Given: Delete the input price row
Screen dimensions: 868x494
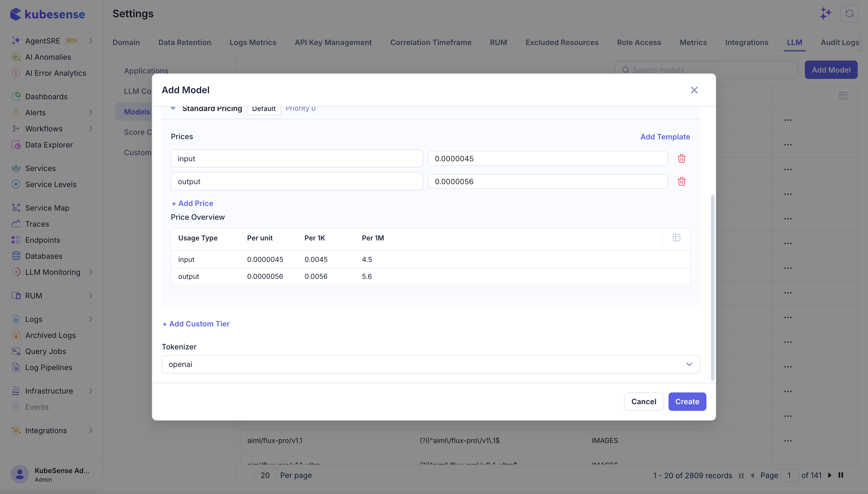Looking at the screenshot, I should pos(681,158).
